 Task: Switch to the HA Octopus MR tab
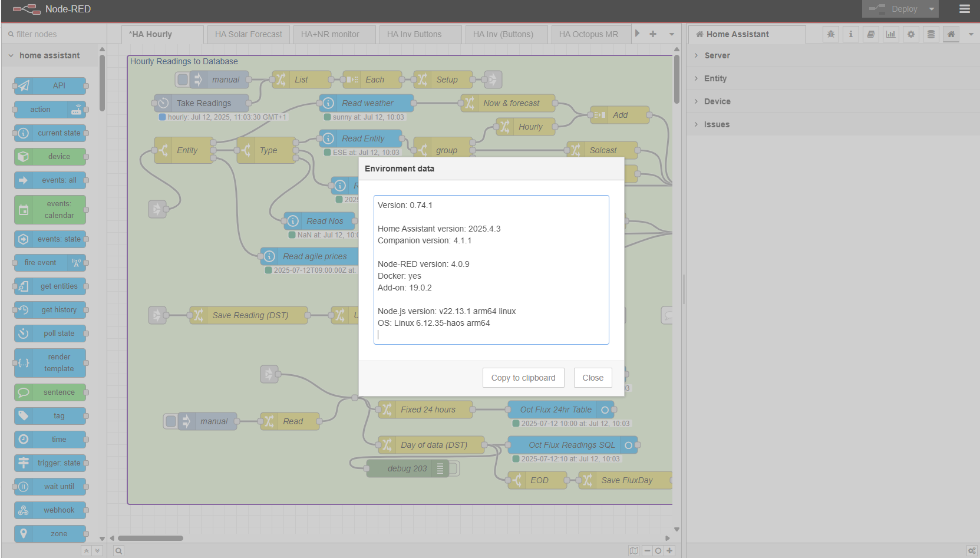click(x=588, y=34)
